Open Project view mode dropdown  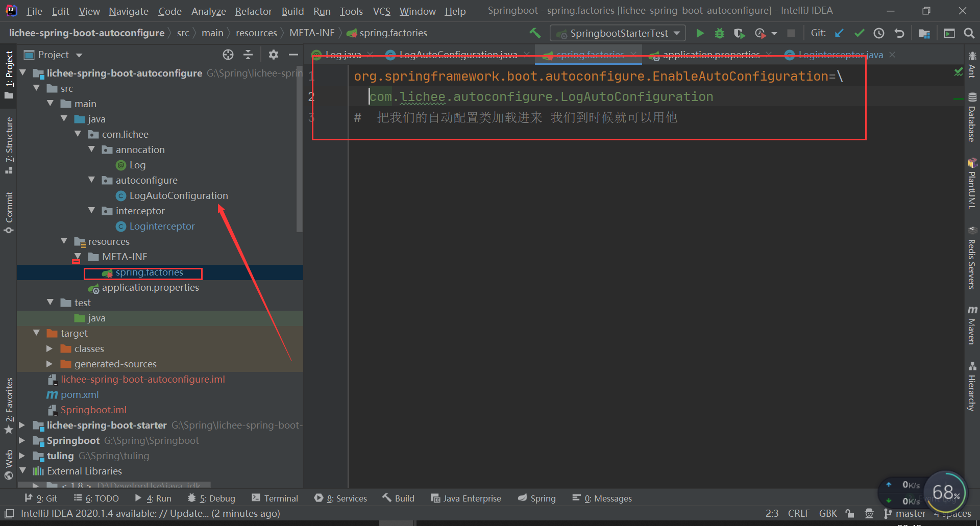click(79, 55)
